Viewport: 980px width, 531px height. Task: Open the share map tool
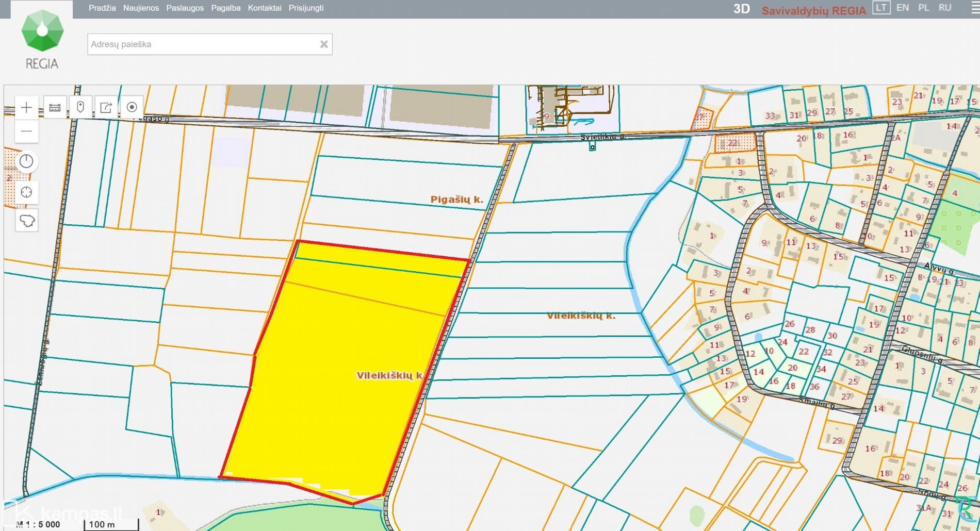point(106,107)
